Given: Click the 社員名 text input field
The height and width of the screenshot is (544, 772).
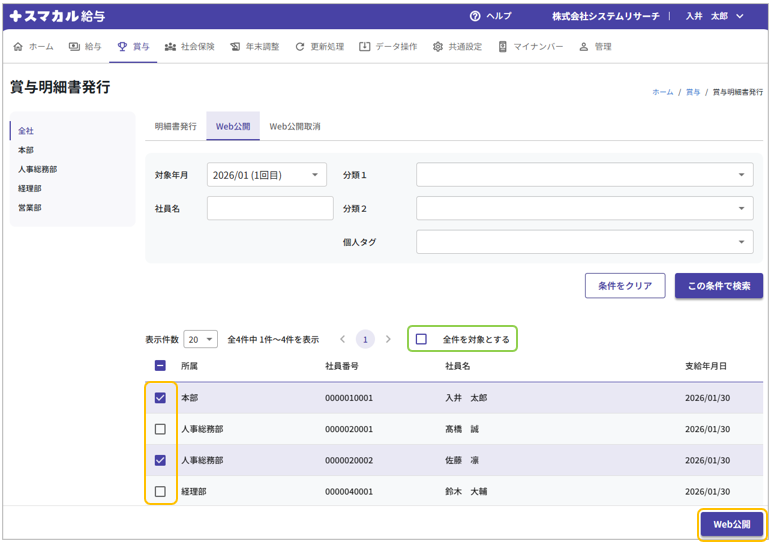Looking at the screenshot, I should 270,208.
